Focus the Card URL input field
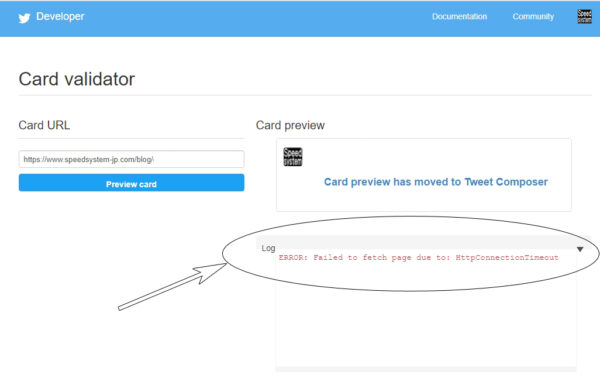This screenshot has height=378, width=600. click(x=131, y=159)
